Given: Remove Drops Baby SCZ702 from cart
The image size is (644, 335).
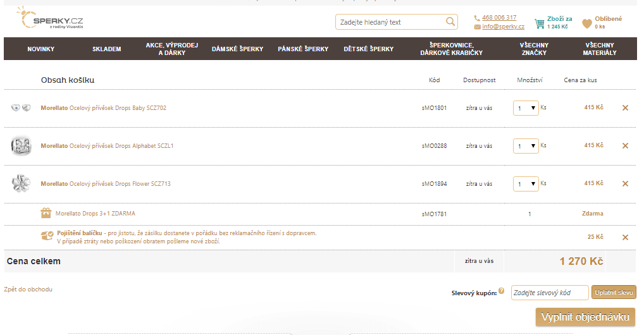Looking at the screenshot, I should 625,108.
